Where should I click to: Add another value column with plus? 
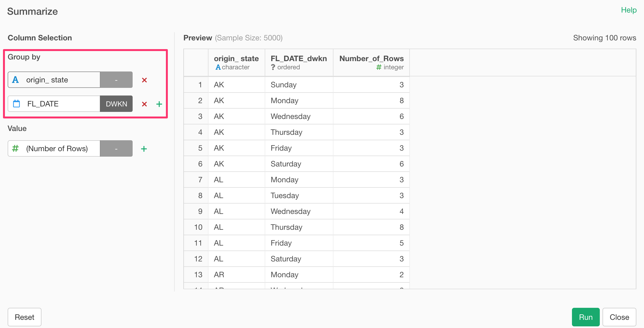tap(144, 149)
